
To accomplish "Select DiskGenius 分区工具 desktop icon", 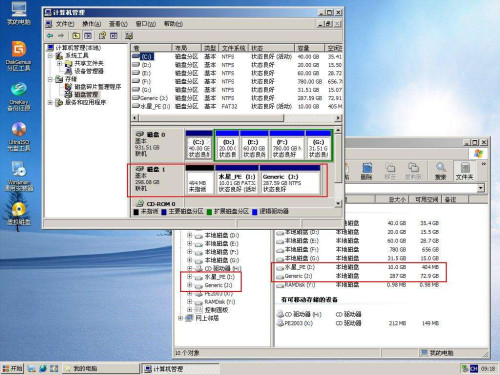I will tap(19, 56).
